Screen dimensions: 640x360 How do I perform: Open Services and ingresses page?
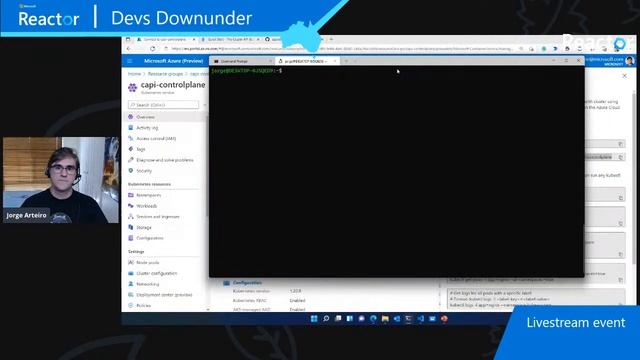pos(158,217)
